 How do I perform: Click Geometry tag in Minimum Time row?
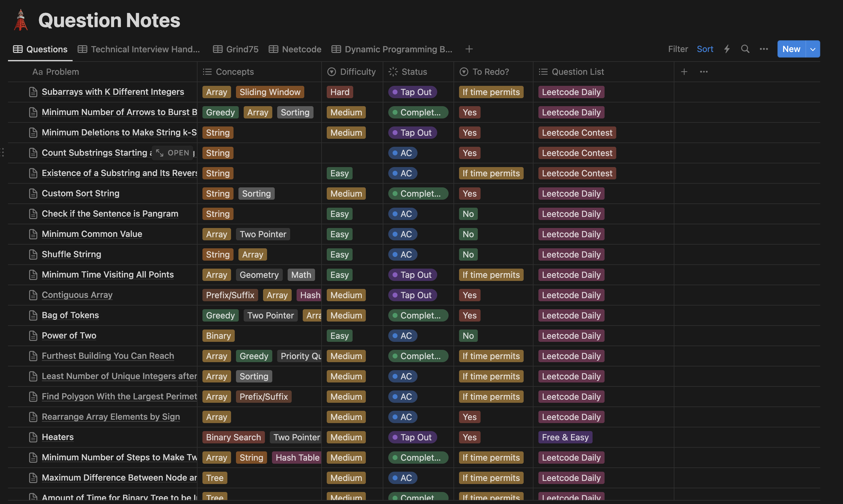click(259, 275)
